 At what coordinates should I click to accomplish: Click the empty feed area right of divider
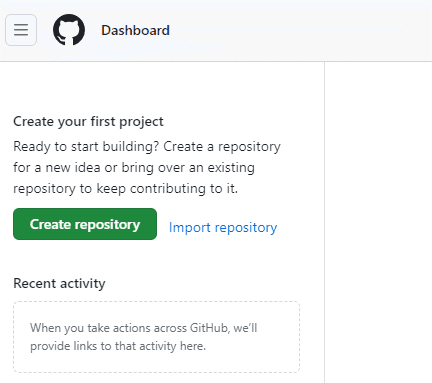378,222
